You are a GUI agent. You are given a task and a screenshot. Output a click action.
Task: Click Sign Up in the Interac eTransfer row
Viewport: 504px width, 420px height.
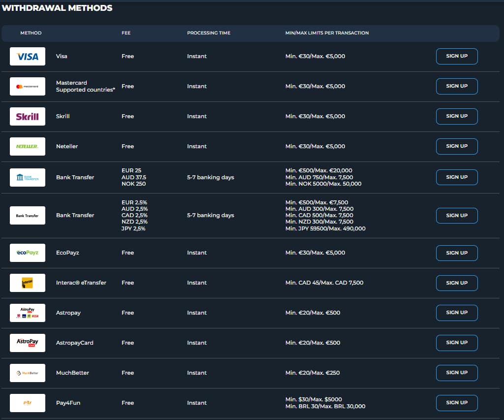pyautogui.click(x=457, y=283)
